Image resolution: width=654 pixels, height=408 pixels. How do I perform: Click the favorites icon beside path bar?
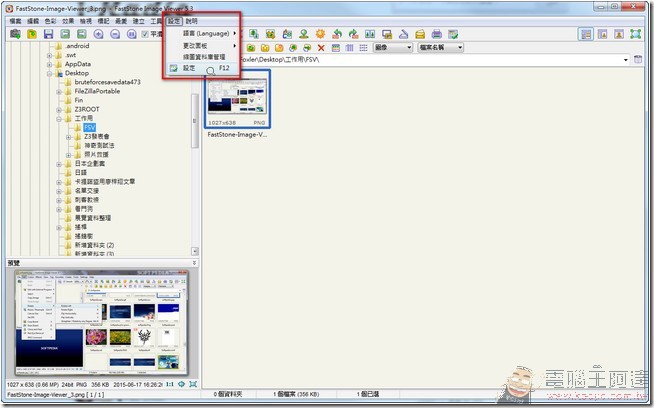638,59
